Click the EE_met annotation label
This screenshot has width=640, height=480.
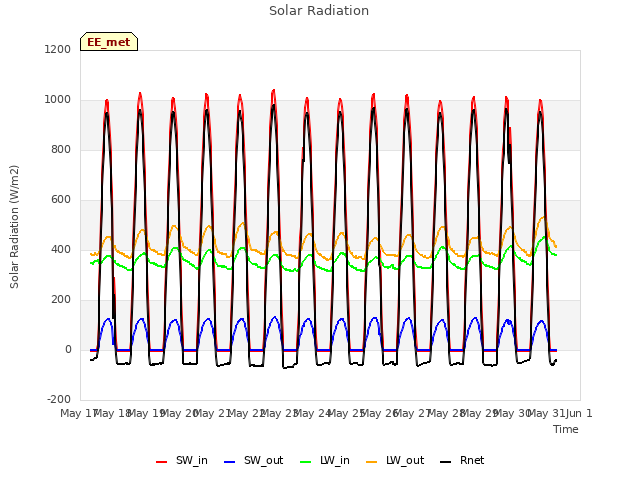(x=109, y=42)
